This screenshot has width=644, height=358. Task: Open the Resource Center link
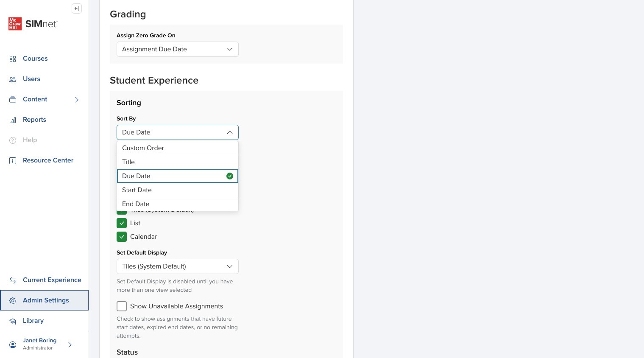coord(48,160)
